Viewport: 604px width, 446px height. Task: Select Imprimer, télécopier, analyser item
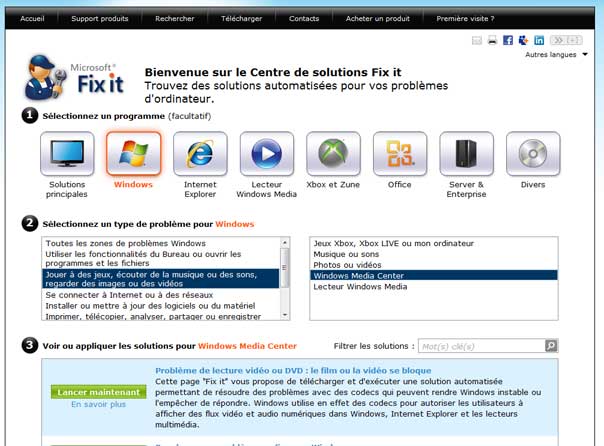(161, 316)
